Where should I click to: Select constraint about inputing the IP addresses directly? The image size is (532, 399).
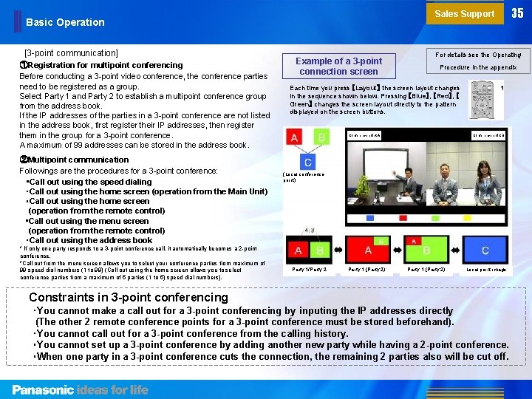coord(244,316)
